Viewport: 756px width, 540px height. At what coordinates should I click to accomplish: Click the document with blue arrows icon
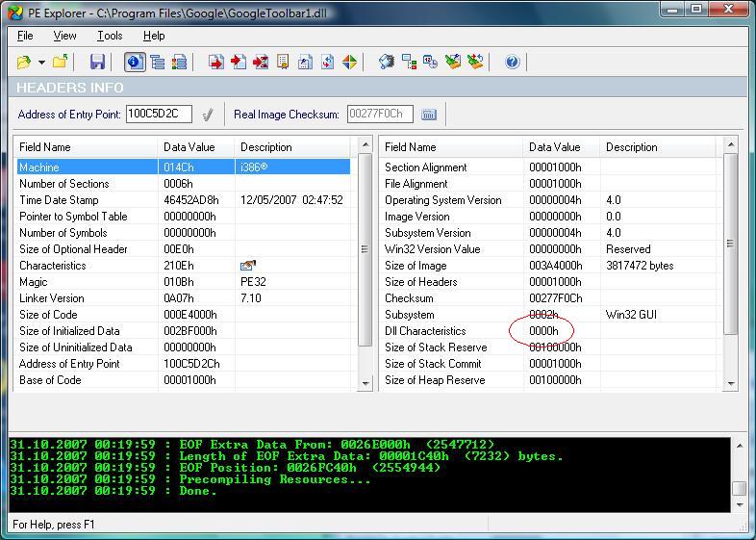click(327, 63)
